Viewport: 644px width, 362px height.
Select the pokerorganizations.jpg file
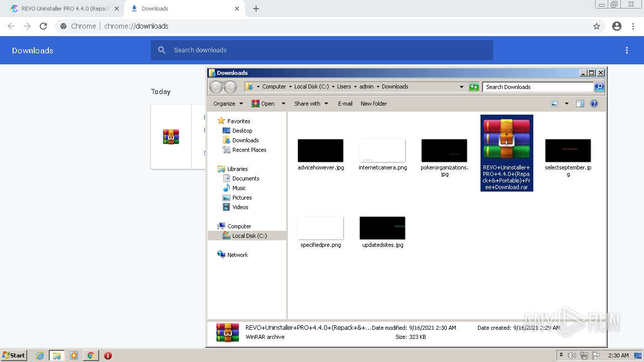point(444,158)
